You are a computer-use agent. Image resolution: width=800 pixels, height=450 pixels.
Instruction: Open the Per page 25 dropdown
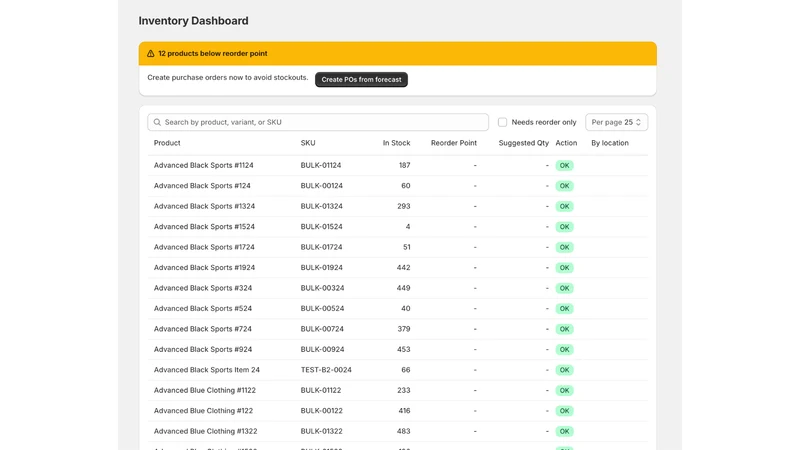pyautogui.click(x=616, y=122)
